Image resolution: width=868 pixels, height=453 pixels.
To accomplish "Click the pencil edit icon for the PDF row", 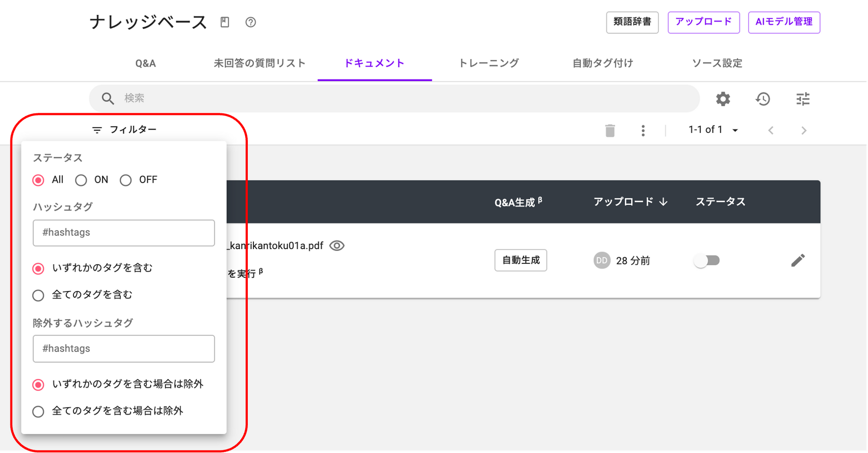I will [x=798, y=260].
